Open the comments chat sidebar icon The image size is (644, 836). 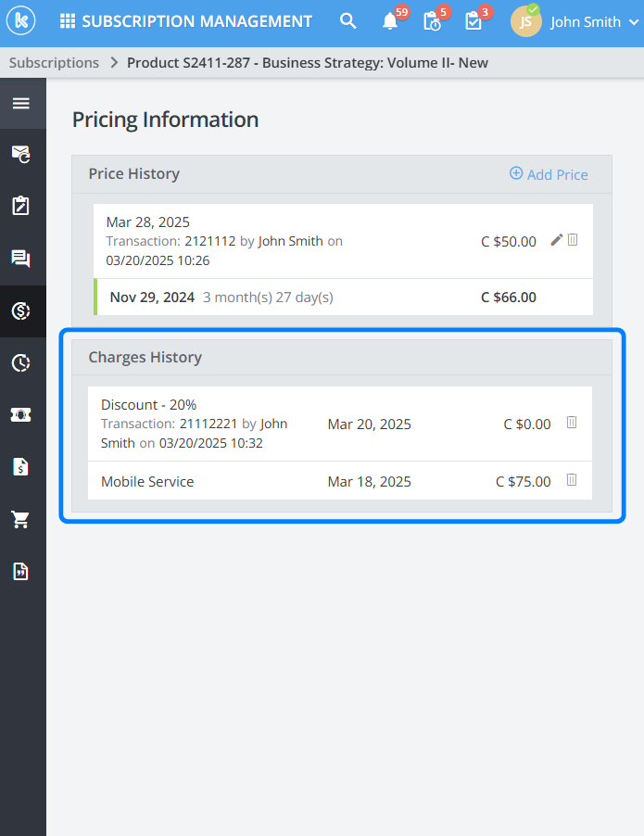coord(20,259)
